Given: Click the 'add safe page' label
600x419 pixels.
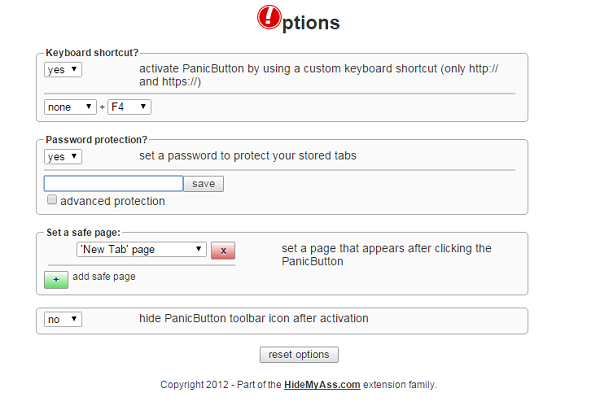Looking at the screenshot, I should tap(106, 277).
